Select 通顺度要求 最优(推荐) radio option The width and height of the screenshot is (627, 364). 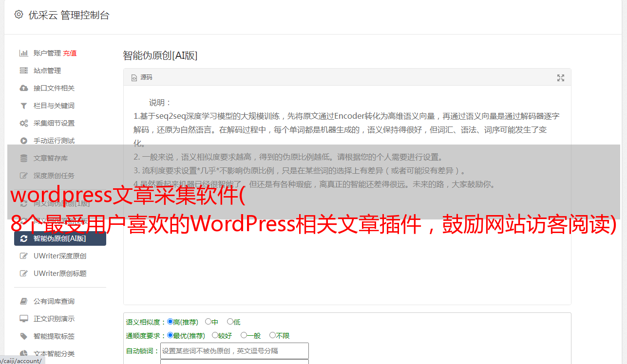pyautogui.click(x=170, y=335)
